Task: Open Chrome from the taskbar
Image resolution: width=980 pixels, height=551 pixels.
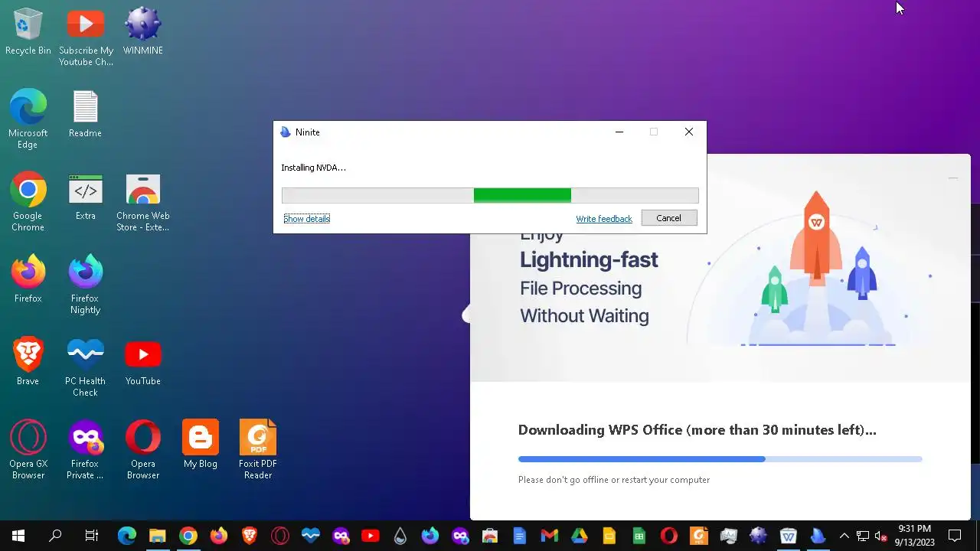Action: [x=188, y=536]
